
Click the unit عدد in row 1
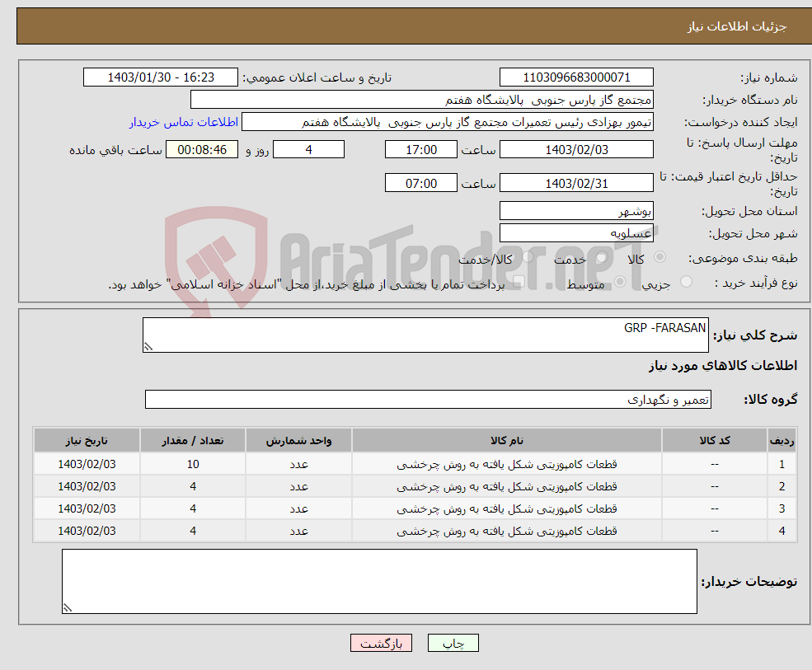tap(298, 465)
